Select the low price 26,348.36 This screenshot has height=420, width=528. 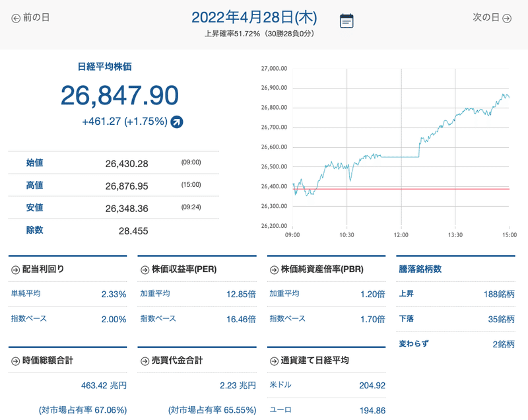tap(127, 209)
